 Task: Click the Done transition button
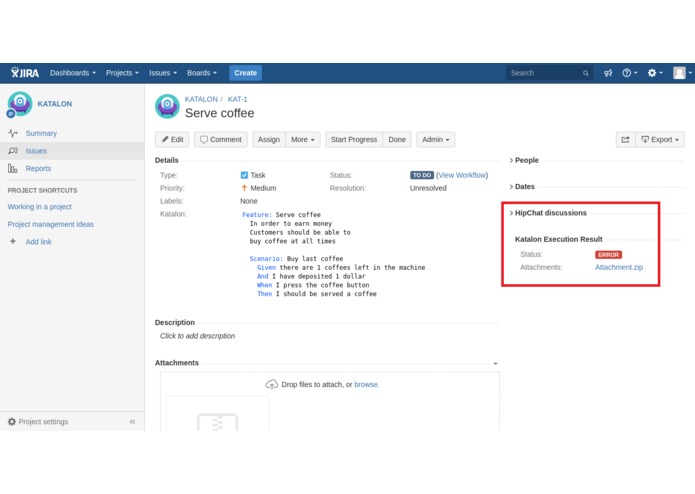point(397,140)
